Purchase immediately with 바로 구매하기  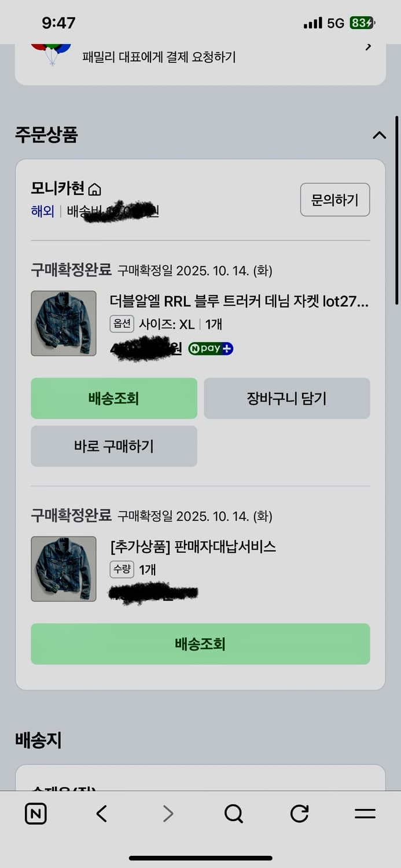click(114, 446)
